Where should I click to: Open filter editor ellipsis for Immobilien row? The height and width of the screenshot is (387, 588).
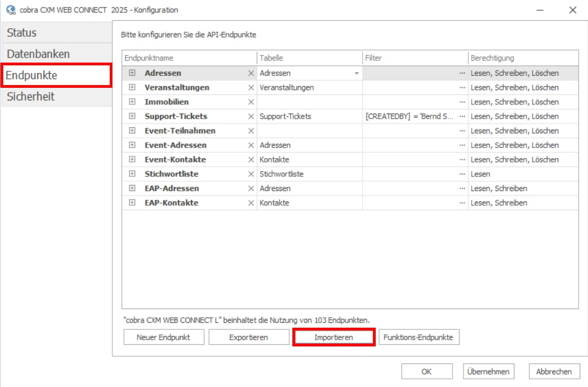(x=462, y=102)
